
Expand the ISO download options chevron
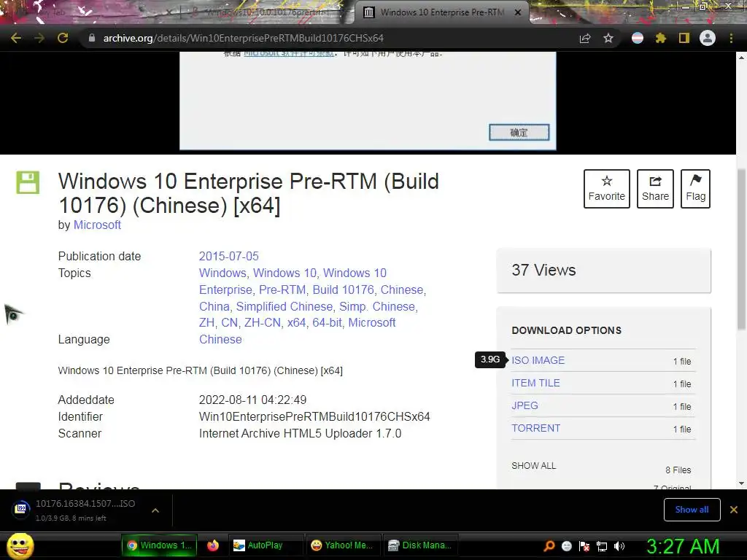click(x=155, y=510)
